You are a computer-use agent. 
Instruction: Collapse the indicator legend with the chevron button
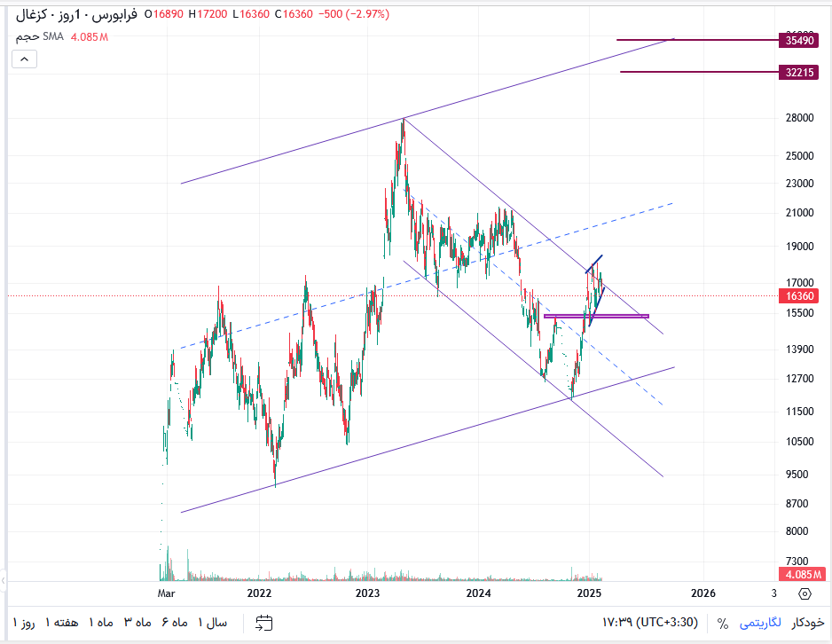[25, 59]
